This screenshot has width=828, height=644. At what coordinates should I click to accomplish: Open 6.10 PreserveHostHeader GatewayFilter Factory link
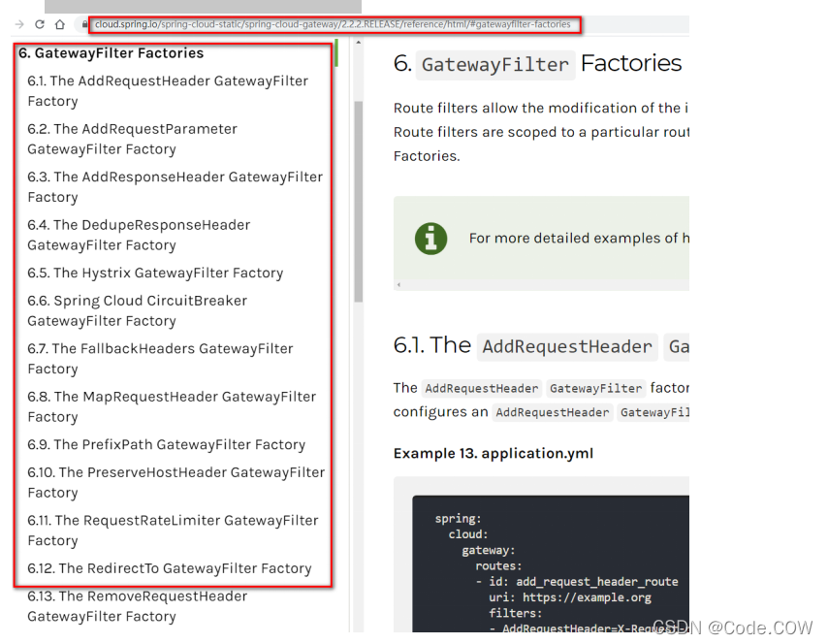click(176, 482)
